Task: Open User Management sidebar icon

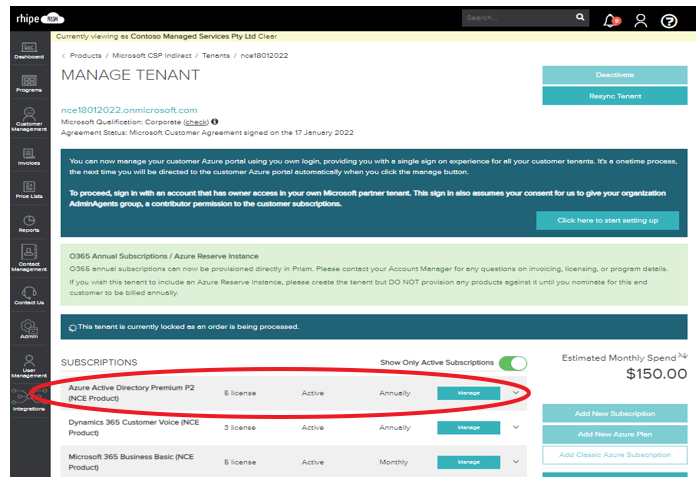Action: point(29,366)
